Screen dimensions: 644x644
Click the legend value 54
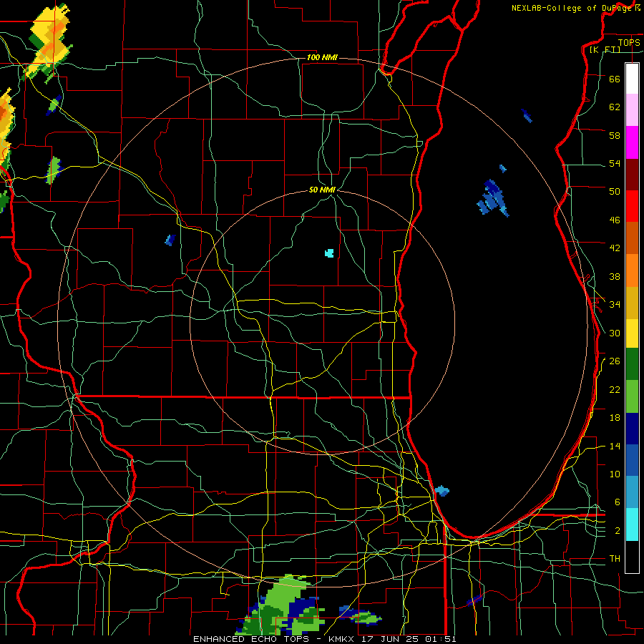point(615,163)
